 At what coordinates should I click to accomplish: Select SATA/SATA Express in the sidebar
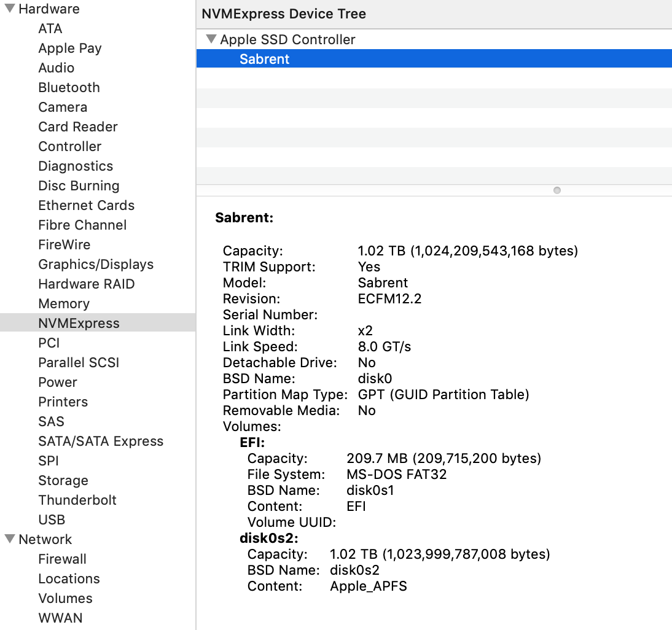coord(101,441)
